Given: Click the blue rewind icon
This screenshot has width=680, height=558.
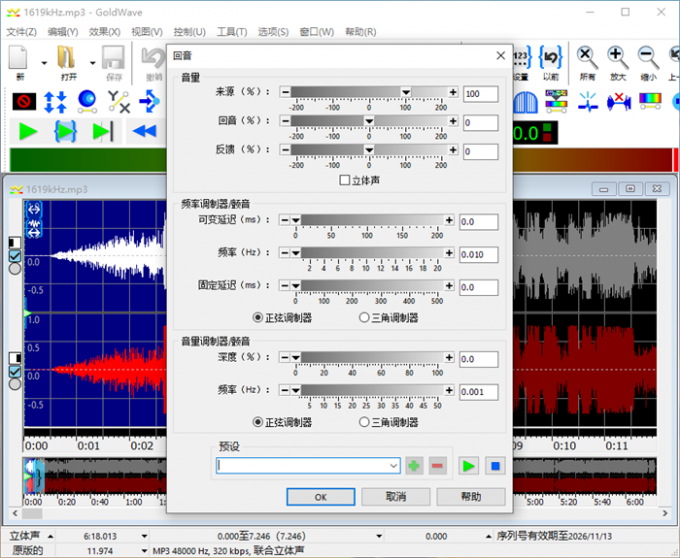Looking at the screenshot, I should pos(144,131).
